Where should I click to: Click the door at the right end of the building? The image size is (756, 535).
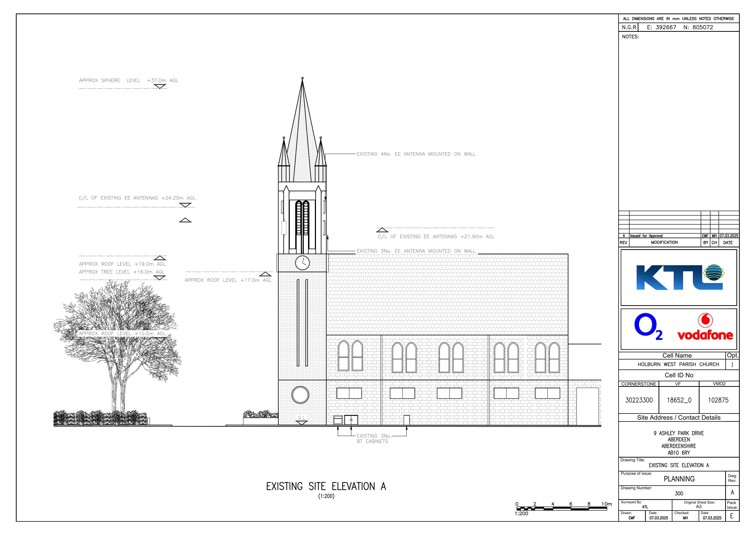coord(587,406)
